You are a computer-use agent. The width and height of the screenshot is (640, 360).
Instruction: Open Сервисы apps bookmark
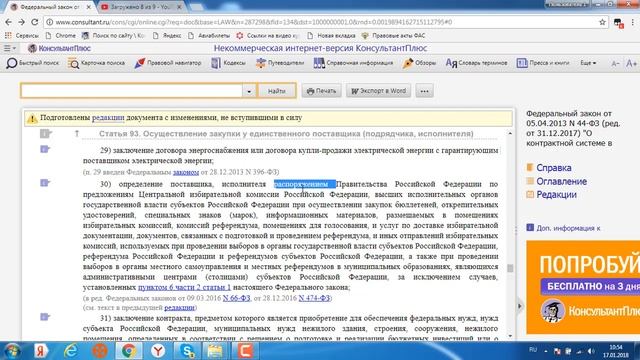point(22,36)
